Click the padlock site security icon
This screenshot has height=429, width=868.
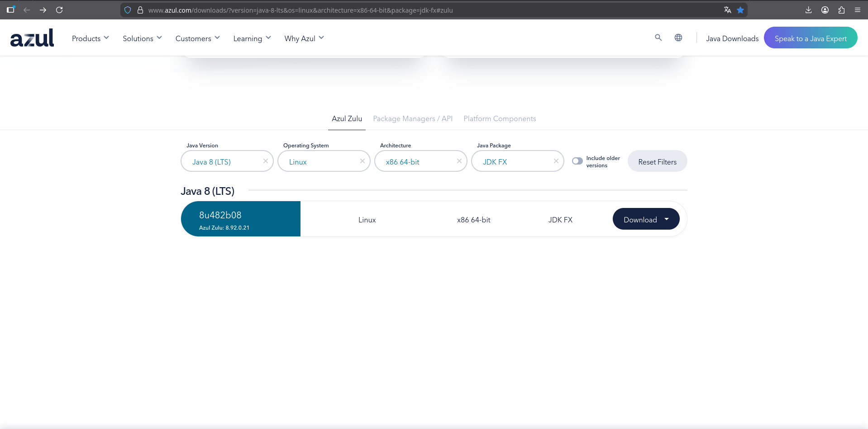[140, 10]
